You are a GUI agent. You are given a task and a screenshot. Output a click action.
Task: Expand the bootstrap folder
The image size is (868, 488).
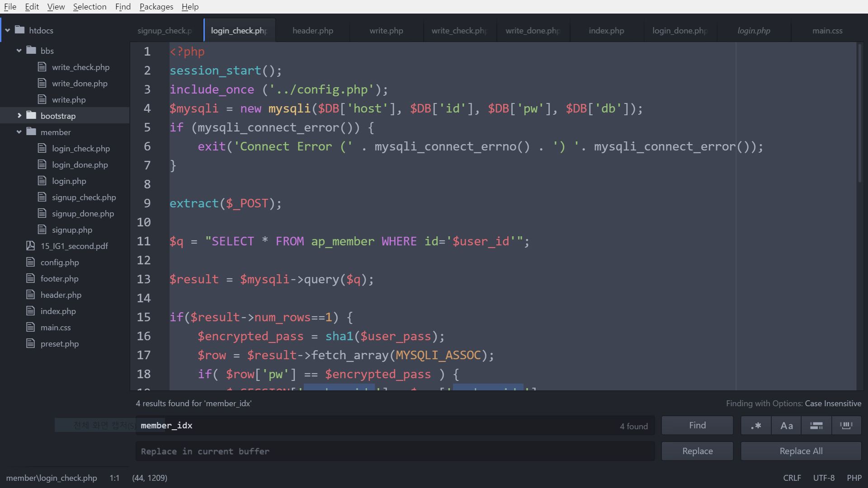19,116
